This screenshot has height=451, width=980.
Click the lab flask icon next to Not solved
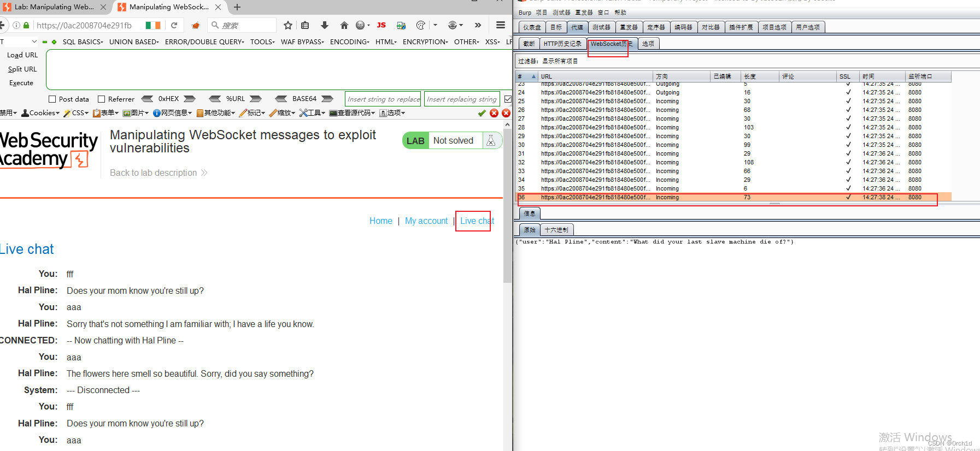tap(491, 140)
